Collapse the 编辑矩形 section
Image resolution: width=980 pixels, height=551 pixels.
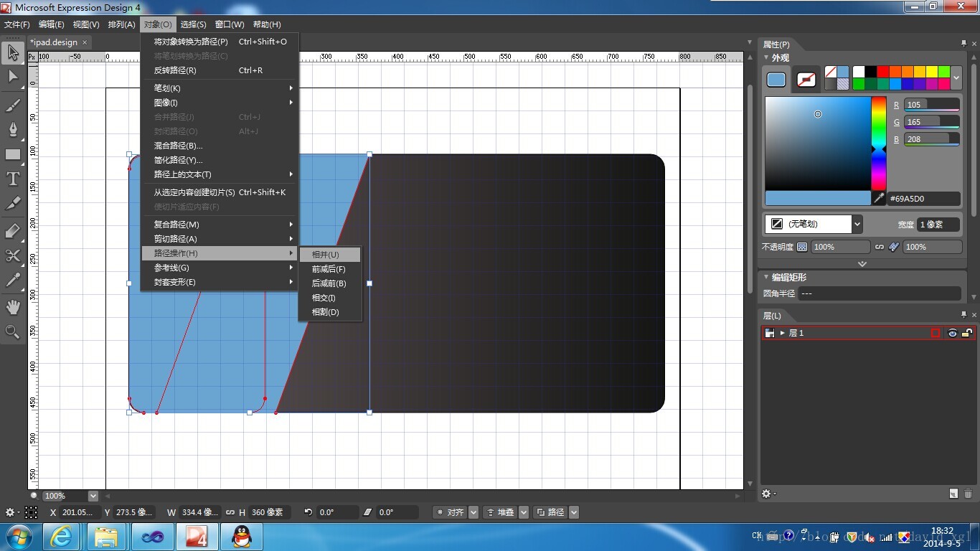coord(766,277)
